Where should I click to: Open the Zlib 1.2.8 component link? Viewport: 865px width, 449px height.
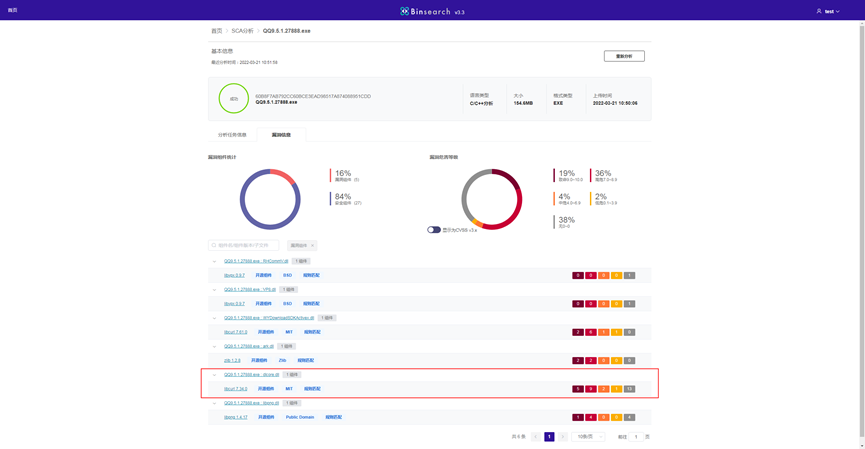click(232, 360)
